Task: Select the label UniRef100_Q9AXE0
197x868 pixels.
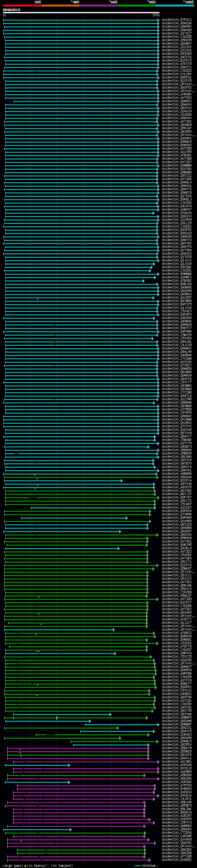Action: pos(176,829)
